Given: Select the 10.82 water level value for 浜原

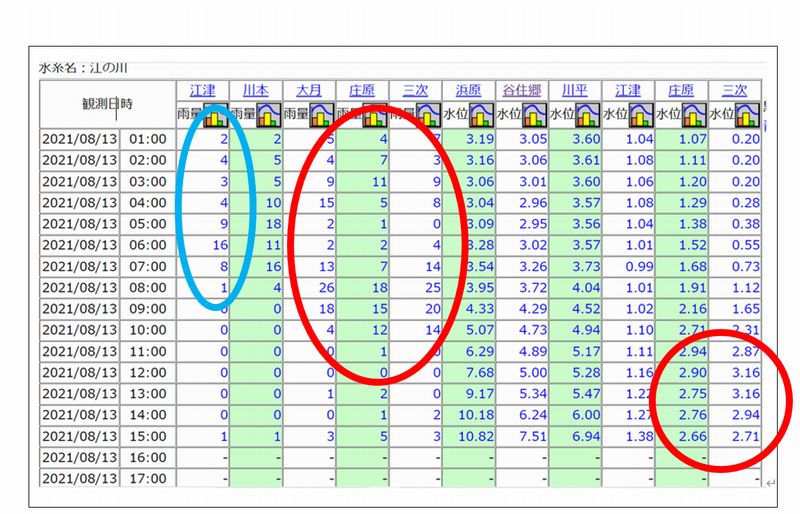Looking at the screenshot, I should [x=476, y=437].
